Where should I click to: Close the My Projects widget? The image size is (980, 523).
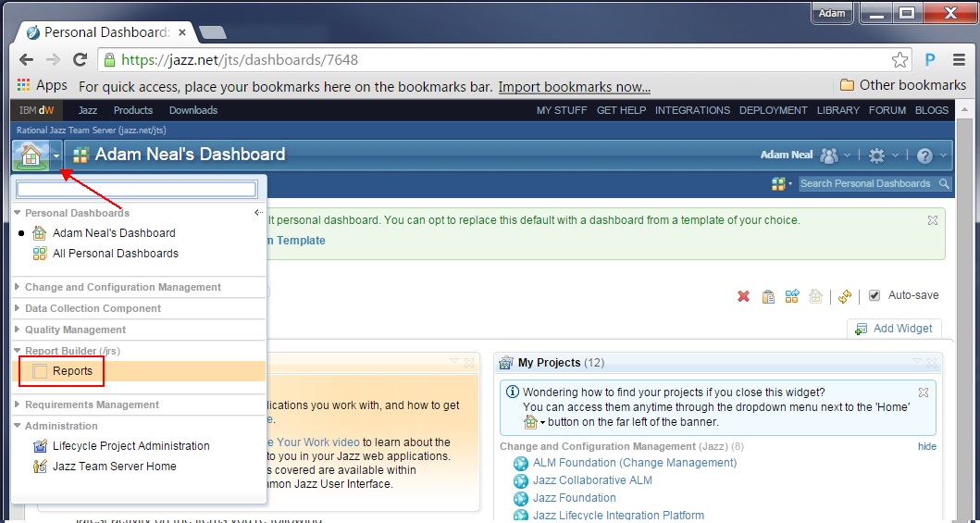click(x=932, y=363)
